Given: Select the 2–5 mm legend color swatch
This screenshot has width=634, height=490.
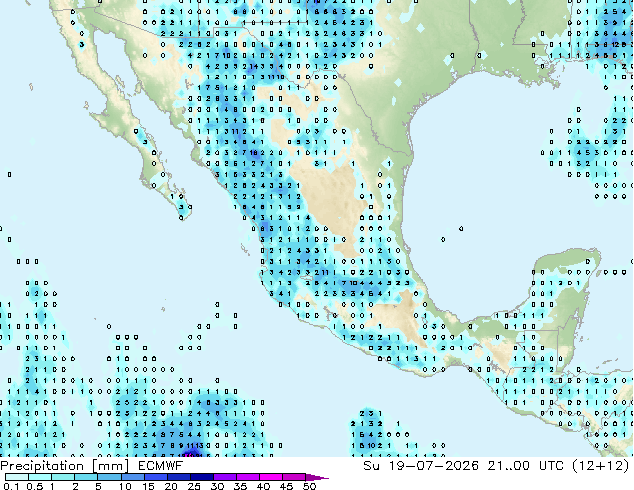Looking at the screenshot, I should tap(86, 477).
